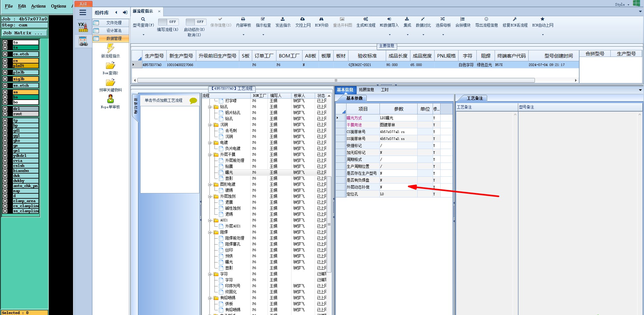Image resolution: width=644 pixels, height=315 pixels.
Task: Collapse the 沉铜 tree node
Action: pyautogui.click(x=210, y=125)
